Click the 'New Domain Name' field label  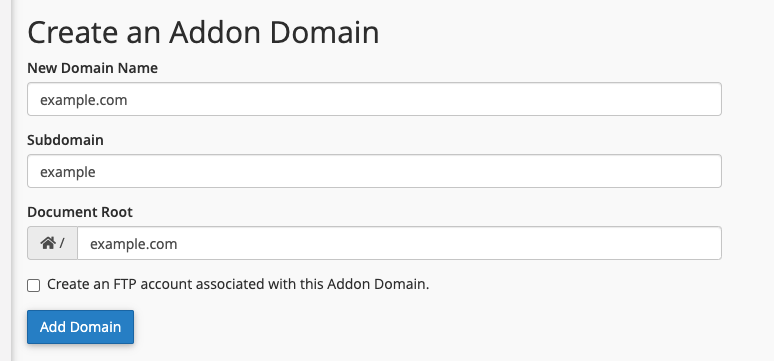click(92, 68)
